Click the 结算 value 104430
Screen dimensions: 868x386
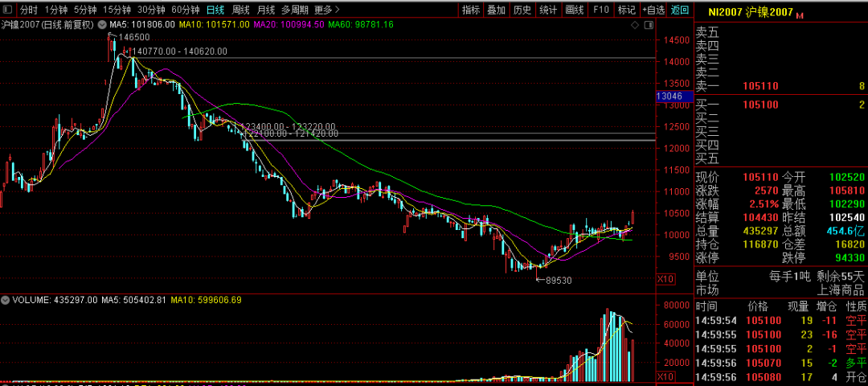click(x=760, y=218)
